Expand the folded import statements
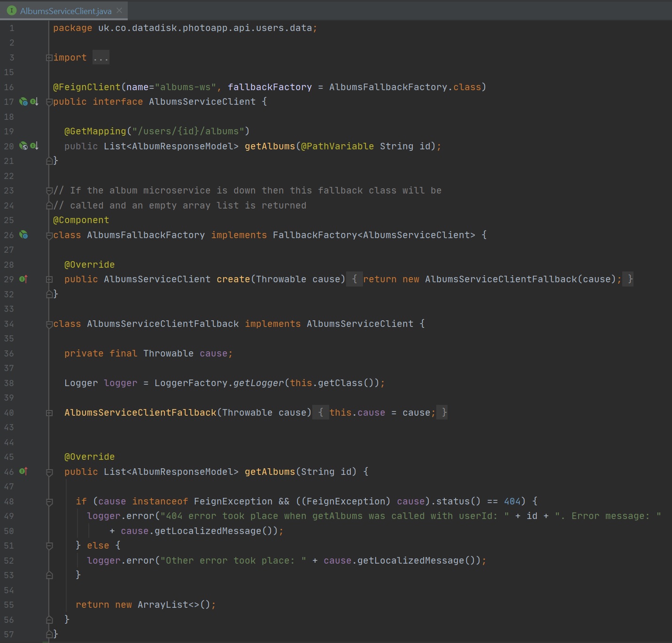The height and width of the screenshot is (643, 672). 49,58
